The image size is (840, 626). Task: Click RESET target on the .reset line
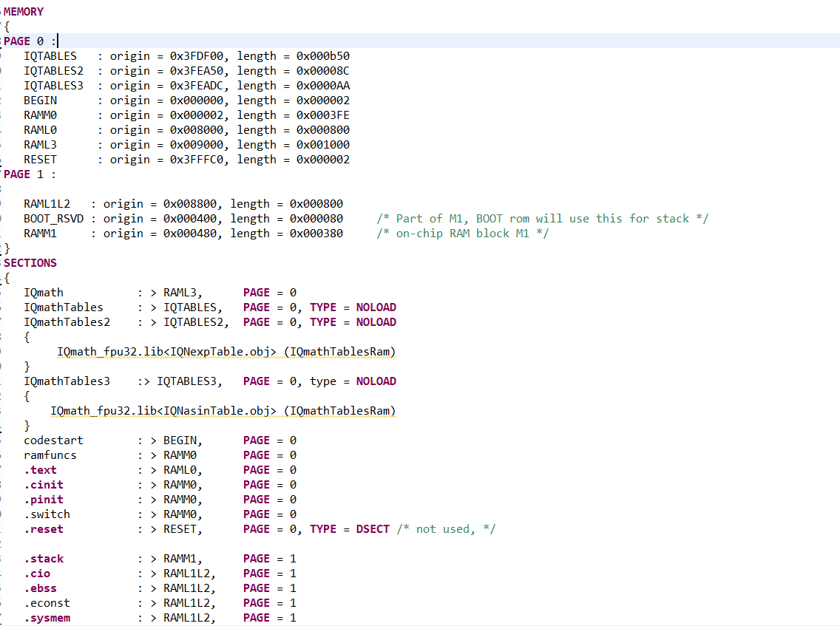click(x=180, y=529)
